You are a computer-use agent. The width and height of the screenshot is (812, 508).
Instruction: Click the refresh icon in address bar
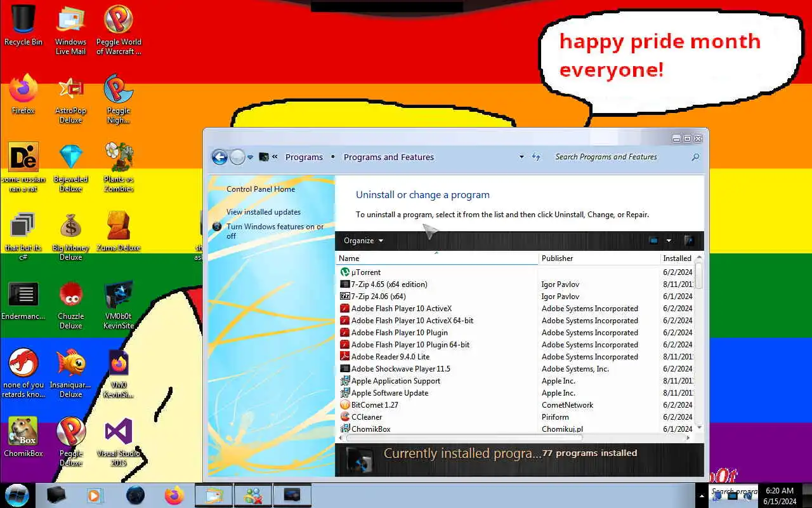[536, 157]
